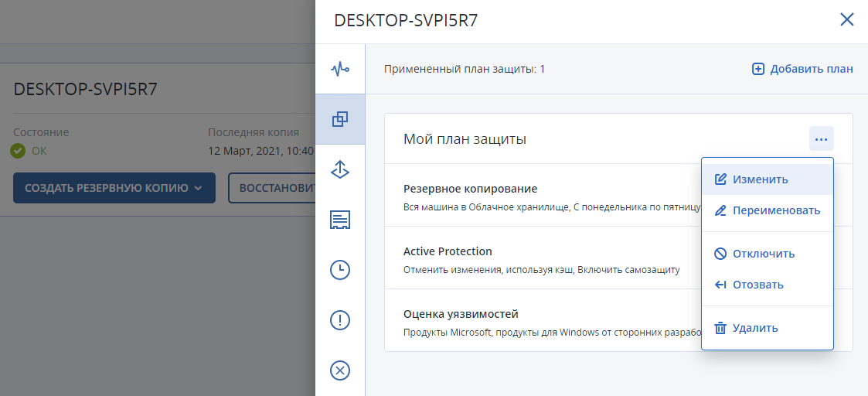Choose Переименовать from the plan menu
Screen dimensions: 868x396
pos(768,210)
